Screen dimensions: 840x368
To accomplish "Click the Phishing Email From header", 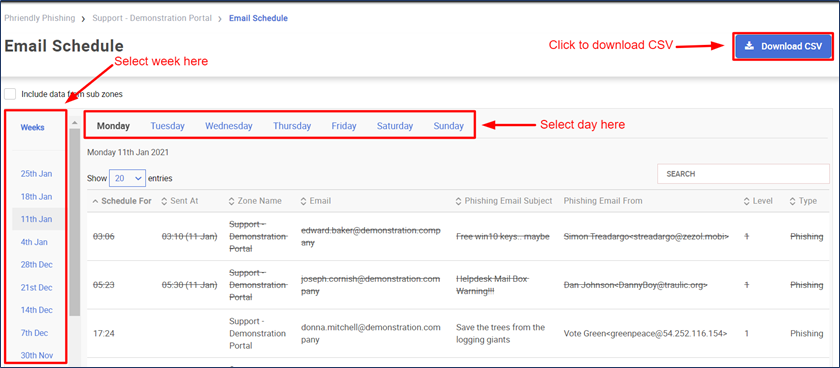I will pos(603,201).
